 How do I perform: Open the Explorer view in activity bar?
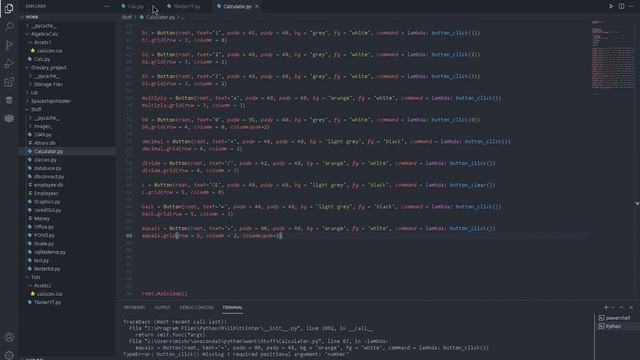tap(9, 8)
